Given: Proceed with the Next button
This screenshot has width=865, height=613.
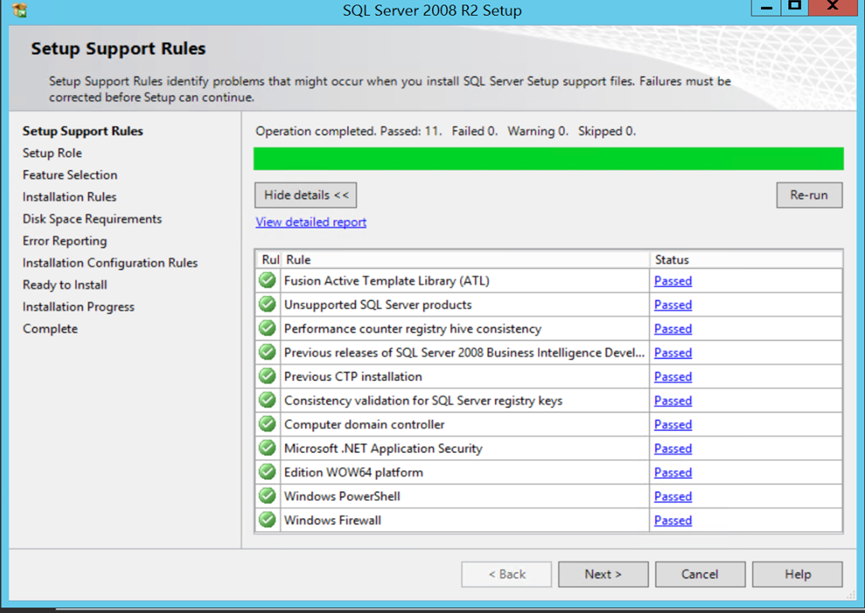Looking at the screenshot, I should point(603,574).
